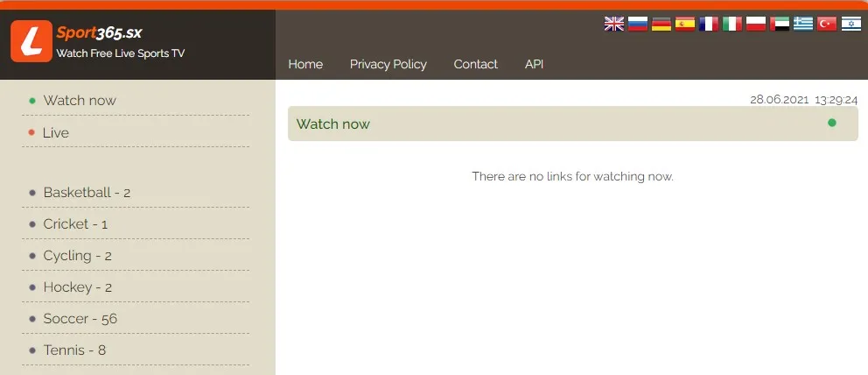868x375 pixels.
Task: Expand the Basketball - 2 category
Action: pyautogui.click(x=87, y=193)
